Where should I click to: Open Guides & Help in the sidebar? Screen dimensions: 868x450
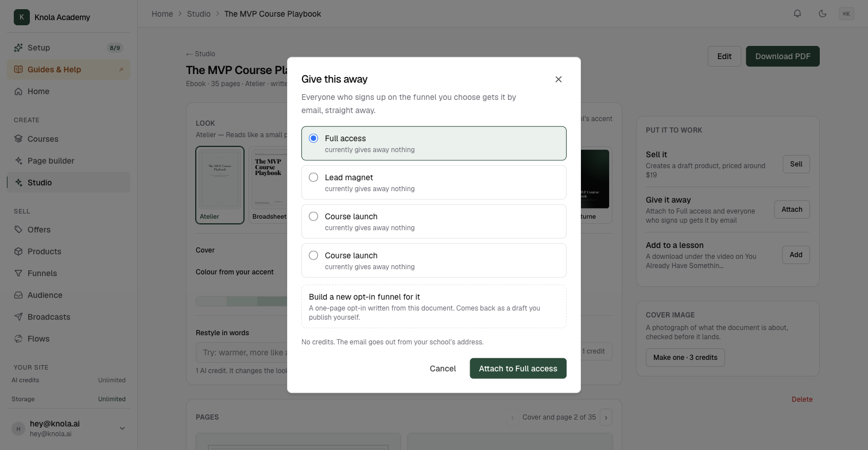point(68,69)
